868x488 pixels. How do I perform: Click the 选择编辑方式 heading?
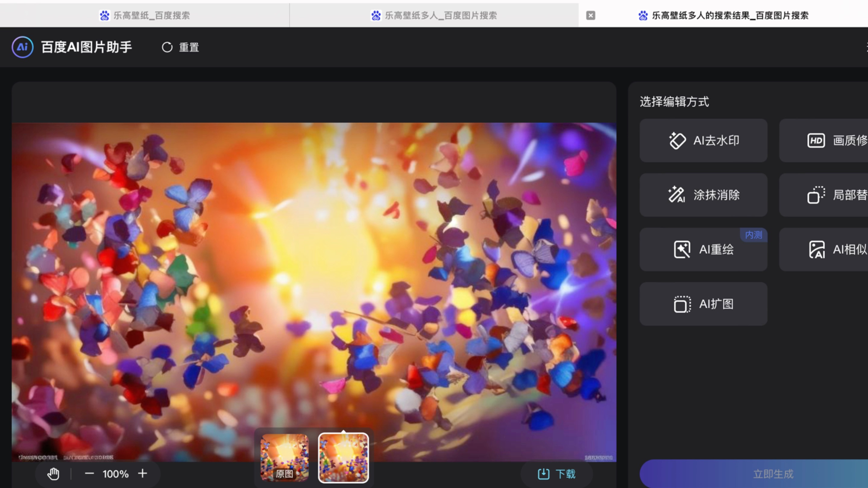pyautogui.click(x=674, y=102)
